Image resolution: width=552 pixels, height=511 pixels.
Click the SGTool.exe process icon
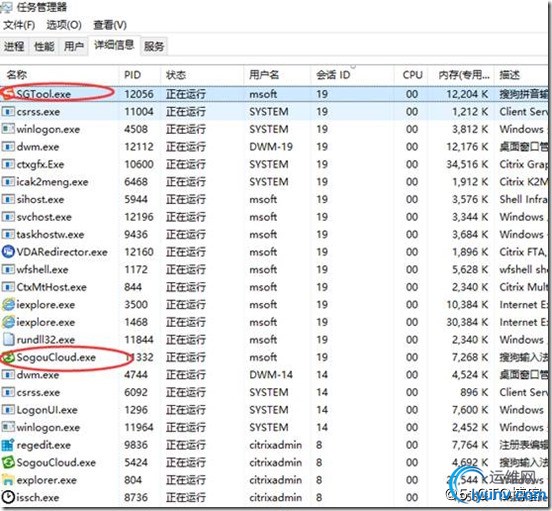[x=8, y=94]
